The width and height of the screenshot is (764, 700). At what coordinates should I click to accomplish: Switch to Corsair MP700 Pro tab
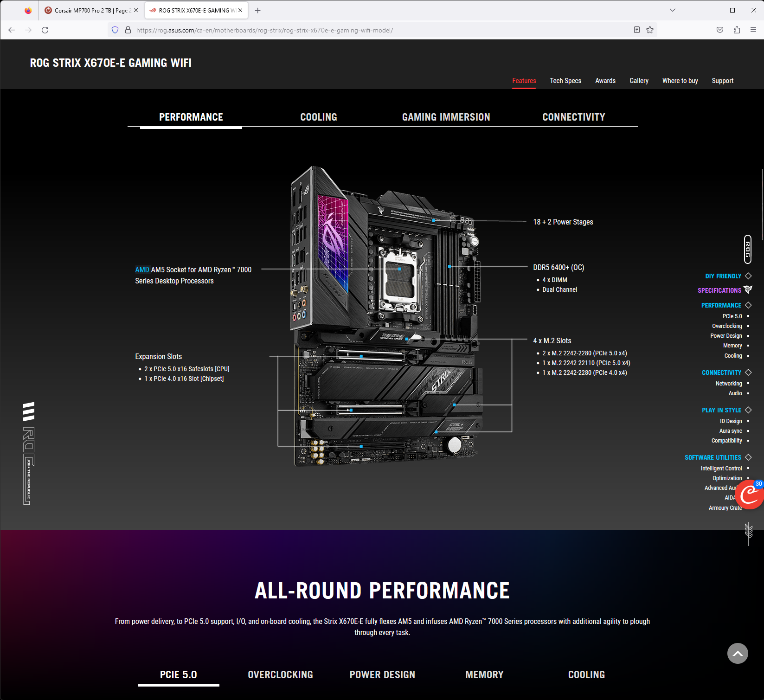[x=91, y=10]
